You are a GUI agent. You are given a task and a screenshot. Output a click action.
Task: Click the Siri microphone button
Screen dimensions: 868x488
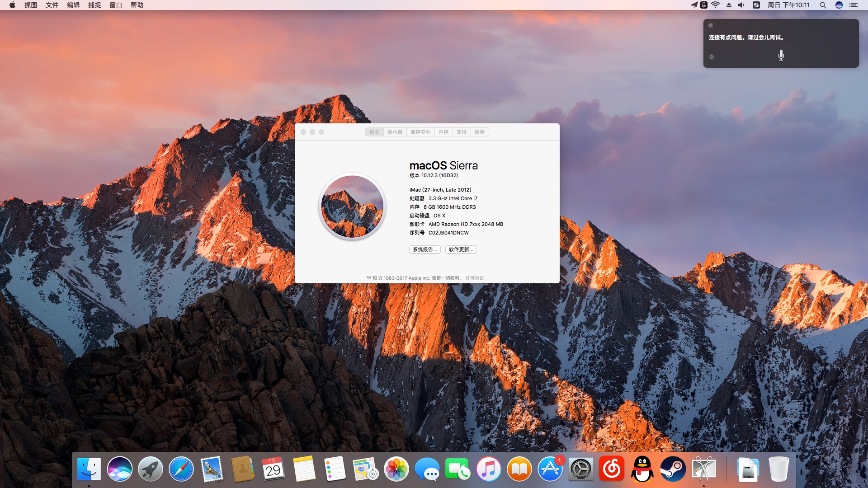point(781,56)
